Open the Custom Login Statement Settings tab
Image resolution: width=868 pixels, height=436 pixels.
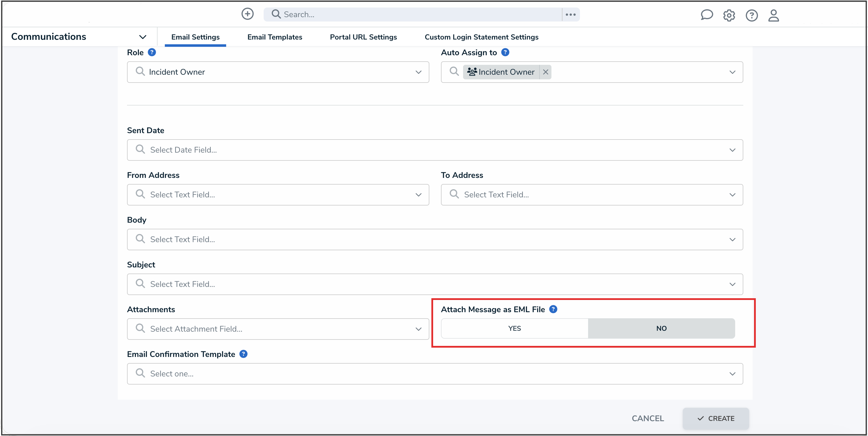pyautogui.click(x=481, y=37)
